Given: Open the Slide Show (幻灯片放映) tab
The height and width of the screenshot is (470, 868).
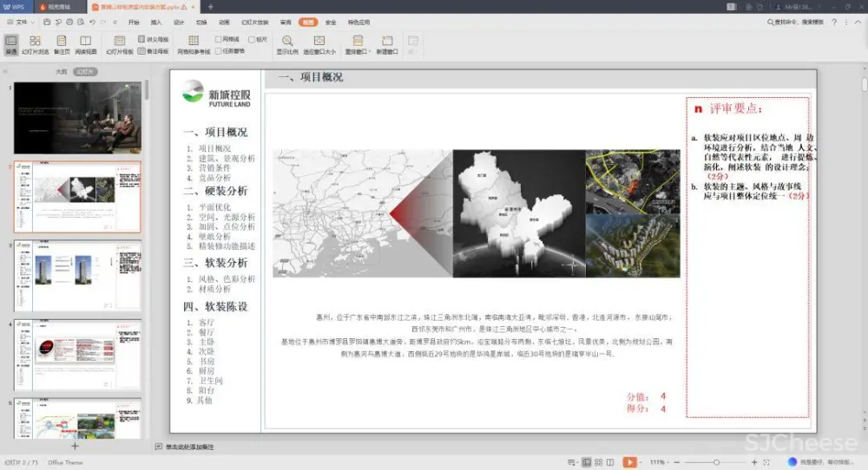Looking at the screenshot, I should [x=254, y=22].
